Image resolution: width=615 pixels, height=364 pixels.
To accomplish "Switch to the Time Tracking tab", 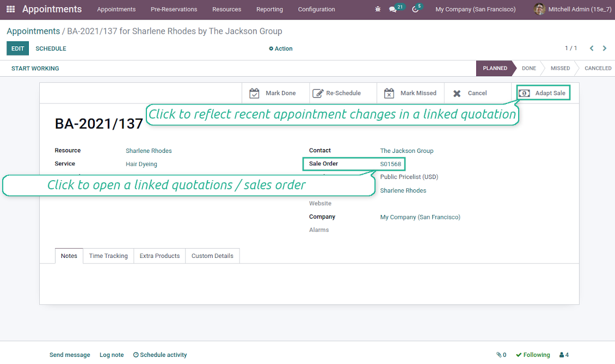I will 108,256.
